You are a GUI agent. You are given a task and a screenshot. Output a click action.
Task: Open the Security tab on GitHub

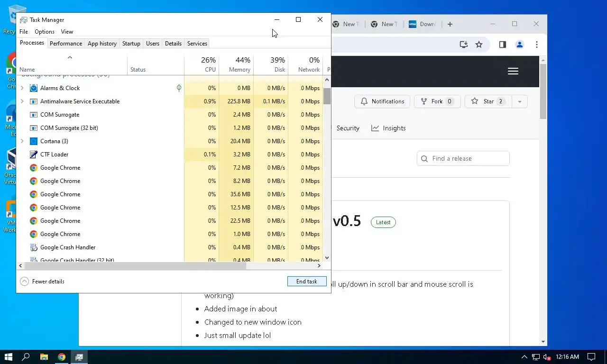click(x=348, y=128)
